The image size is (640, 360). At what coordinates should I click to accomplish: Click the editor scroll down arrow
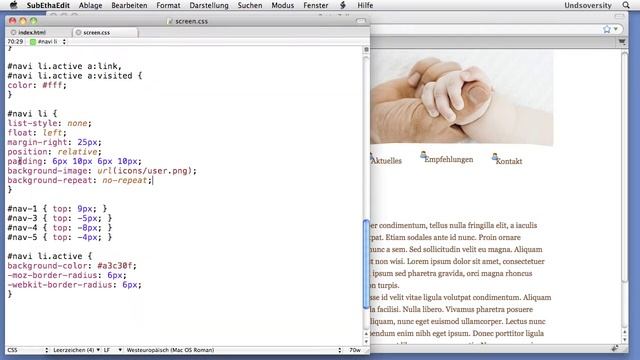[366, 341]
